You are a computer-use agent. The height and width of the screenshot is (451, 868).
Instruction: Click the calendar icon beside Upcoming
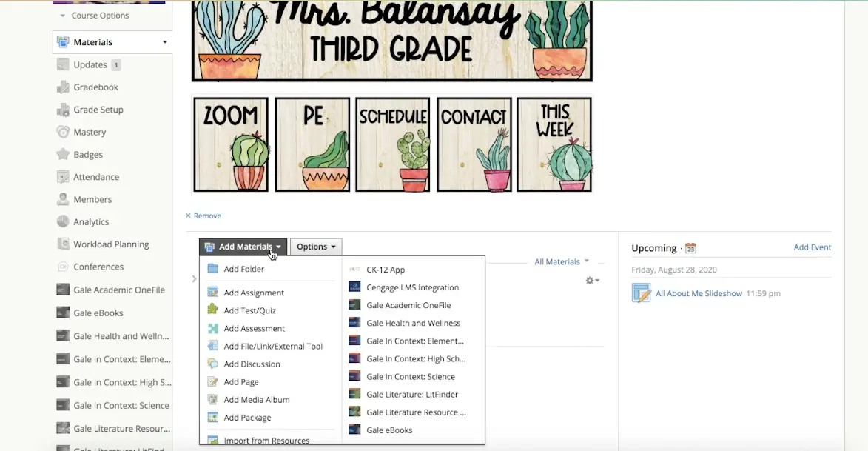(690, 248)
